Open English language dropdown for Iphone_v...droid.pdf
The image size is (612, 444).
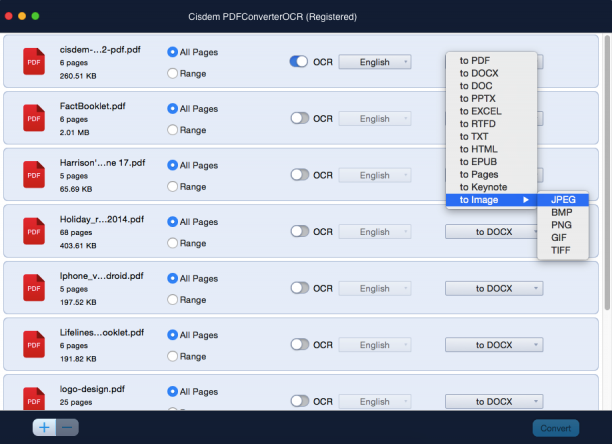pyautogui.click(x=375, y=288)
